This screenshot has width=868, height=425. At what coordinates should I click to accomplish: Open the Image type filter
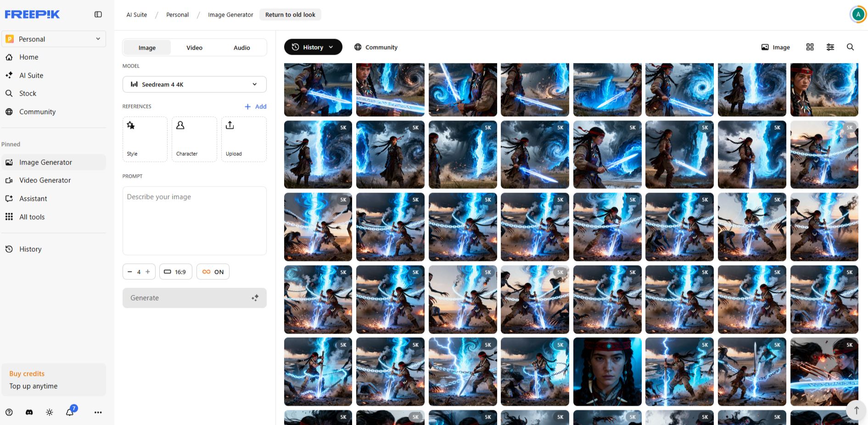coord(776,47)
